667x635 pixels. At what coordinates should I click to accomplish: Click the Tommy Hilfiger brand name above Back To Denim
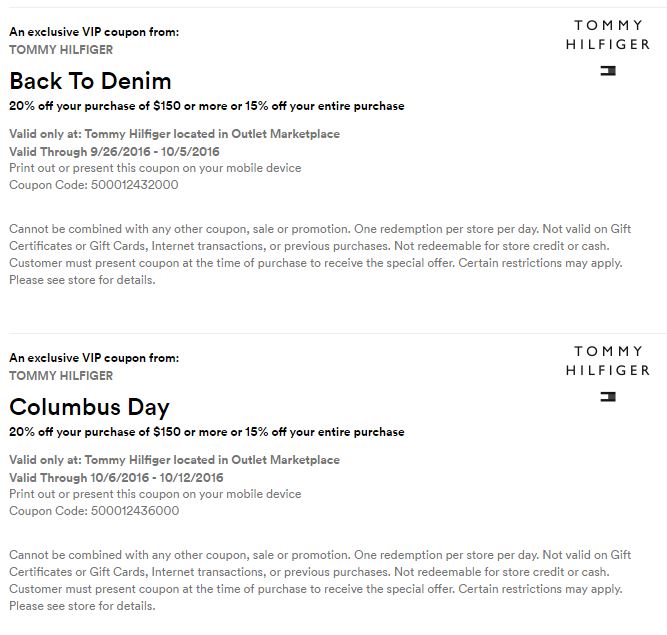[x=61, y=49]
